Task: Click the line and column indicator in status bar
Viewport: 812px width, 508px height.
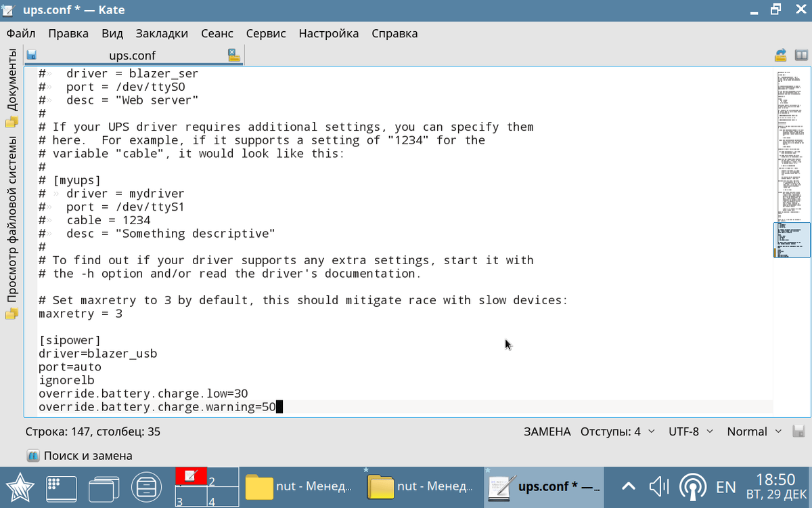Action: [93, 431]
